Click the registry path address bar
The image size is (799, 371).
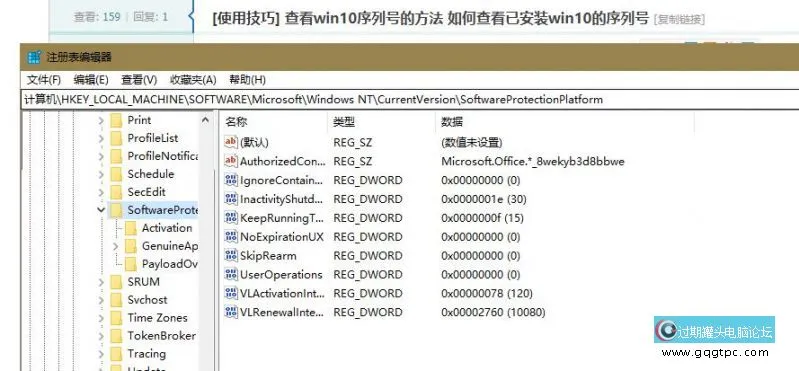(x=410, y=99)
